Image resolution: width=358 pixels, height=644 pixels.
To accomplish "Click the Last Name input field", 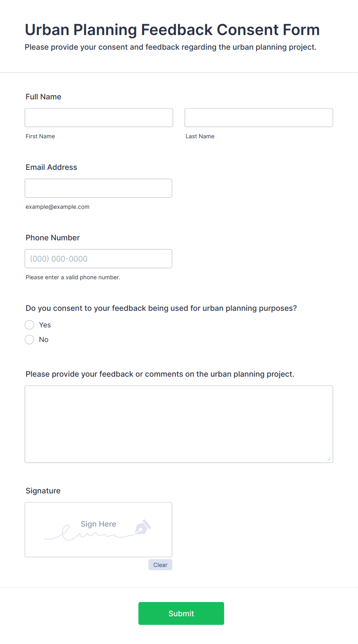I will (x=259, y=117).
